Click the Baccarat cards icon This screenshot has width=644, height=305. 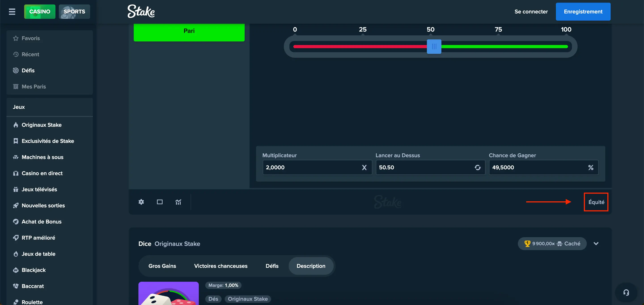(16, 286)
